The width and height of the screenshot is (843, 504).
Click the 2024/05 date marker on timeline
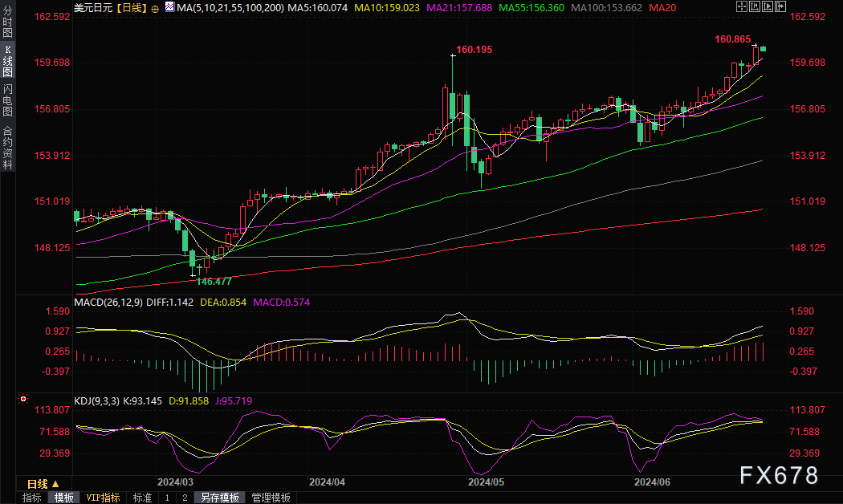tap(486, 482)
